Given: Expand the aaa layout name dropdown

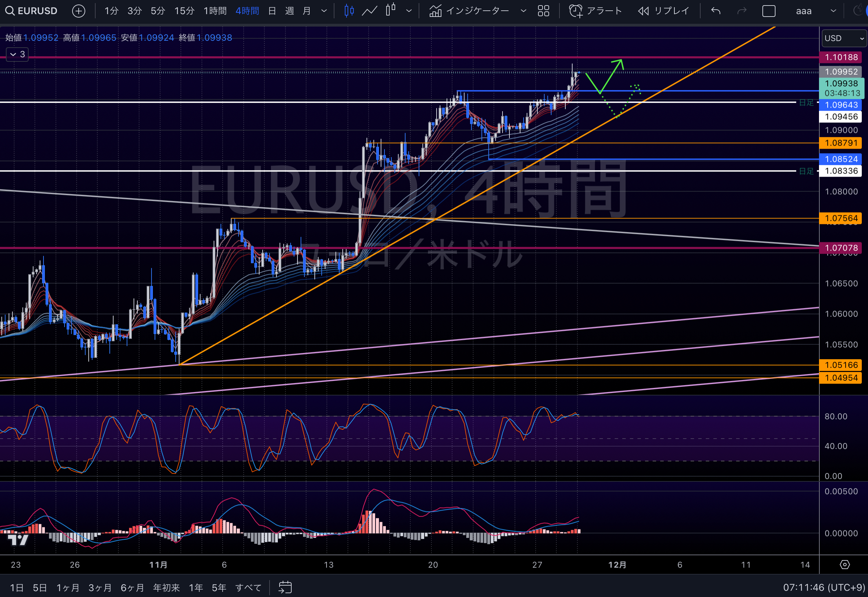Looking at the screenshot, I should coord(833,11).
